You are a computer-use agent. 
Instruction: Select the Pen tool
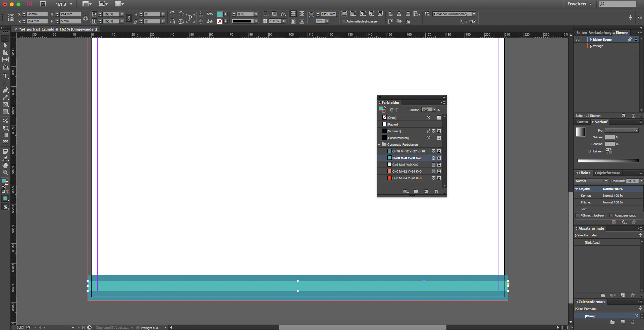click(5, 90)
